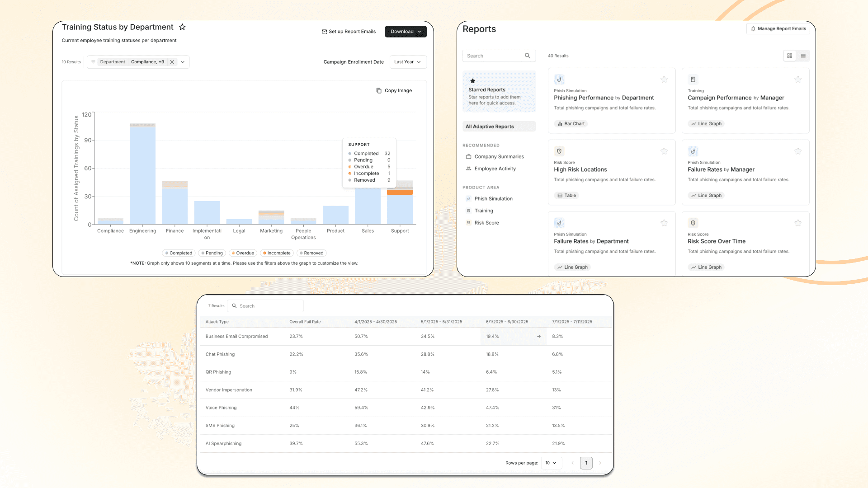Viewport: 868px width, 488px height.
Task: Expand the Department filter chevron
Action: [x=183, y=62]
